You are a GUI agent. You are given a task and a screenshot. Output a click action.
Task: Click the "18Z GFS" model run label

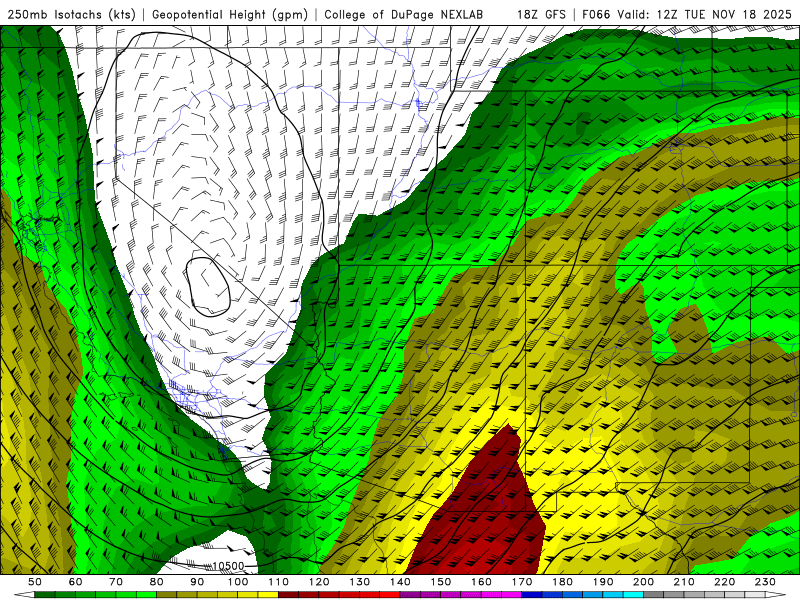(x=541, y=14)
